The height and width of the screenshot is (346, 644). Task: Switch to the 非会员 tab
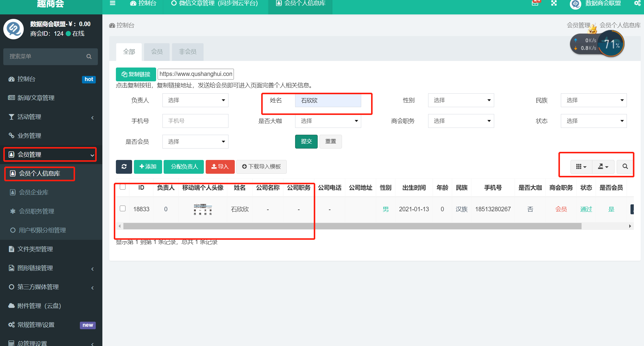pos(188,52)
